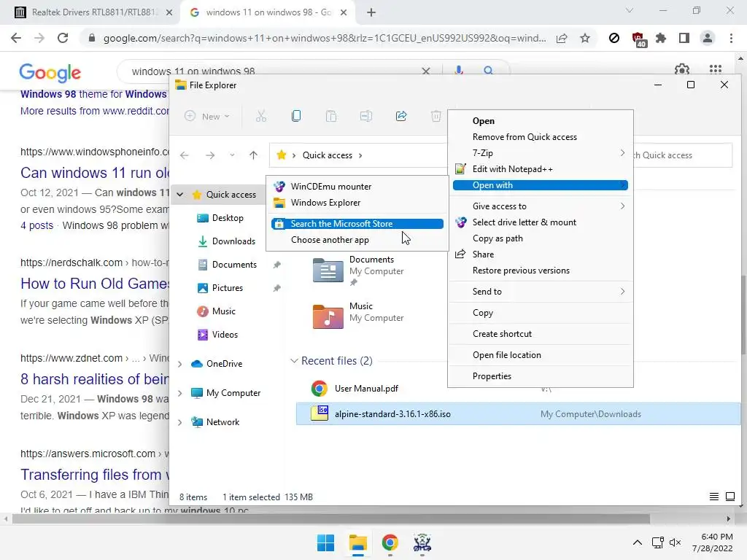
Task: Select the Music folder in Quick access
Action: tap(358, 315)
